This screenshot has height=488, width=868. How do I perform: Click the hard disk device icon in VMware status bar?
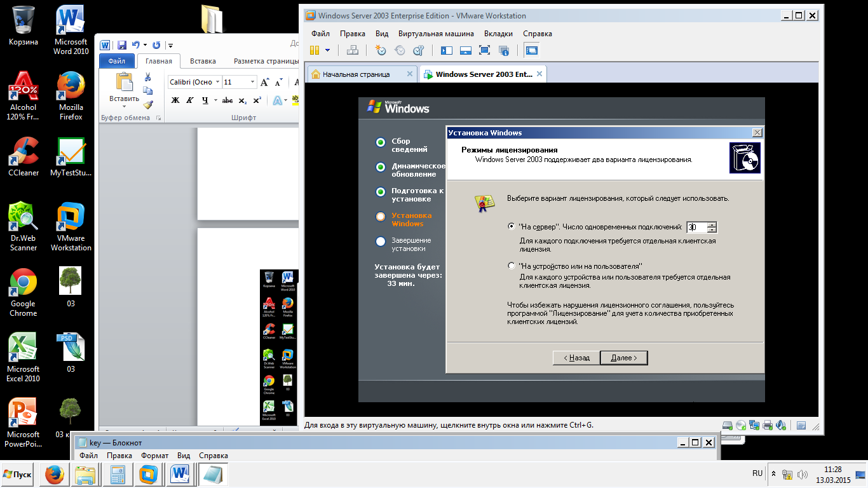click(728, 425)
